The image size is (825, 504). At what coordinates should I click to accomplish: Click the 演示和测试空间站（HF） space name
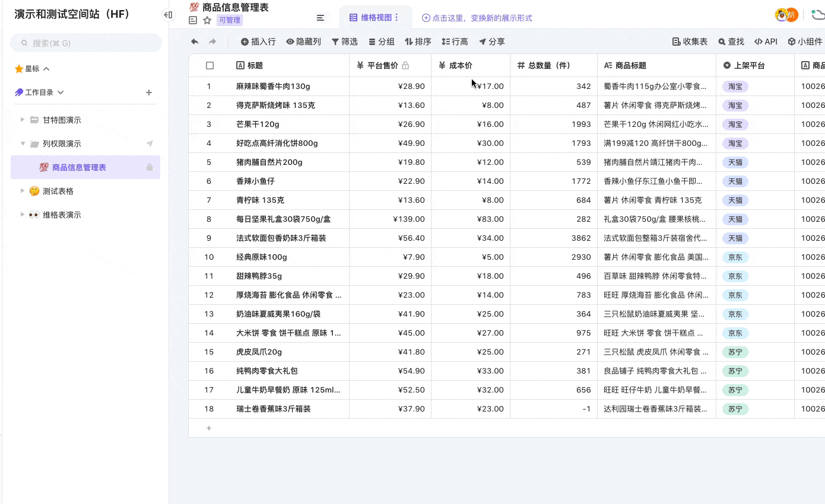(72, 14)
